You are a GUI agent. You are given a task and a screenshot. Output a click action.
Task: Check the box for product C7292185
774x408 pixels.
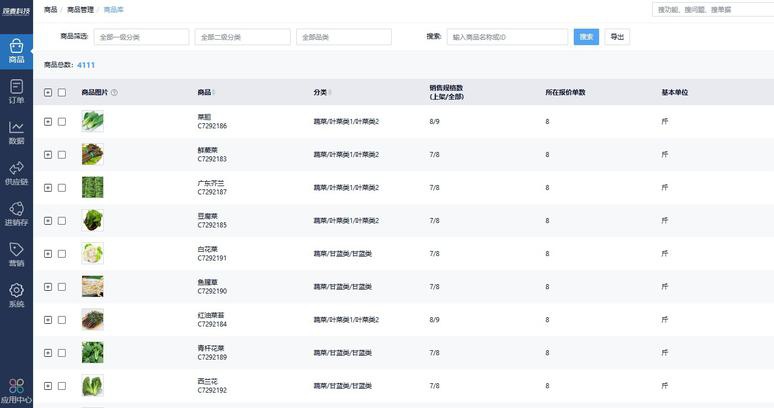62,221
